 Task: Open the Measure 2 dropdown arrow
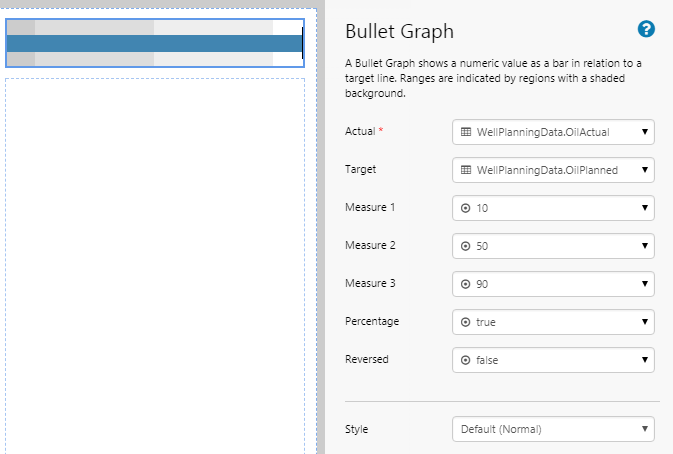(645, 246)
